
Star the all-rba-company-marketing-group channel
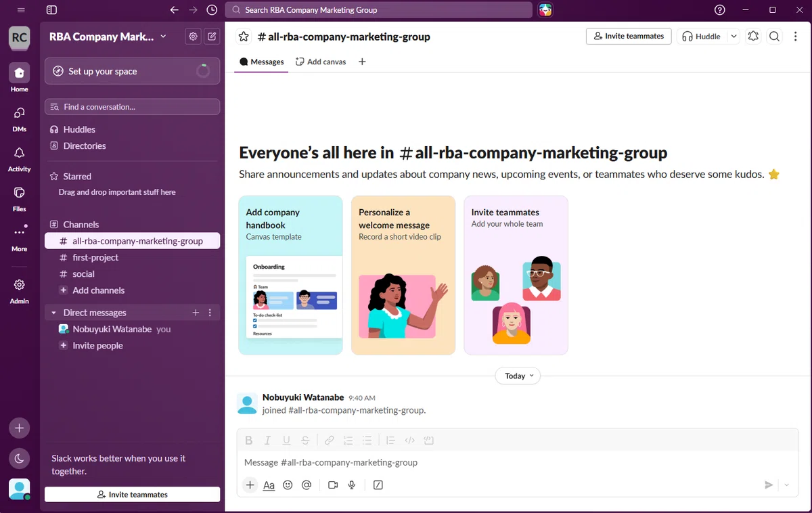pos(244,37)
